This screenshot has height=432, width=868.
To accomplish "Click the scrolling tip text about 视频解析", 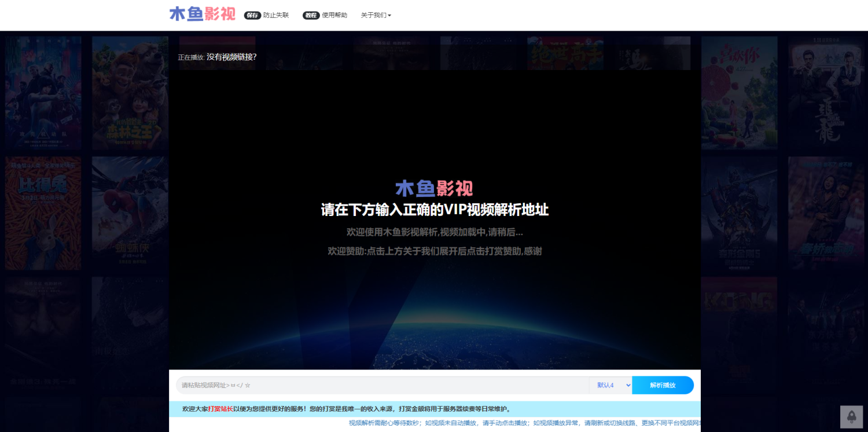I will click(x=524, y=423).
